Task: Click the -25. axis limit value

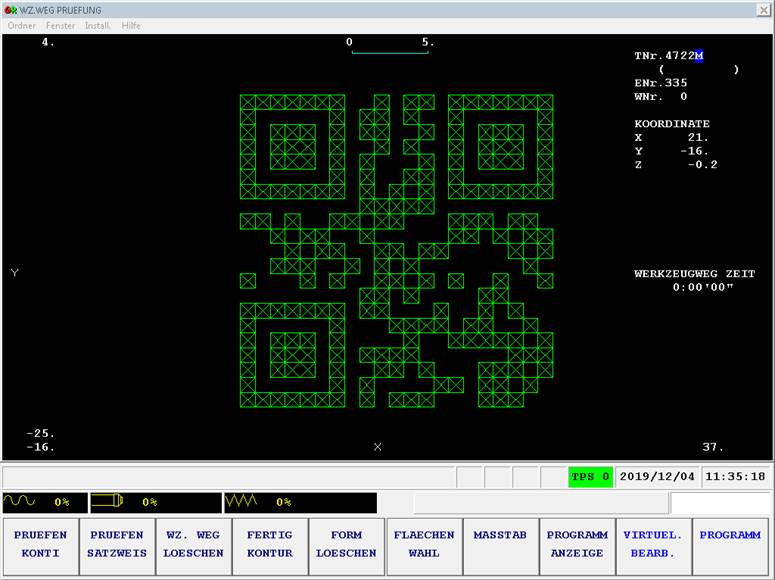Action: point(41,433)
